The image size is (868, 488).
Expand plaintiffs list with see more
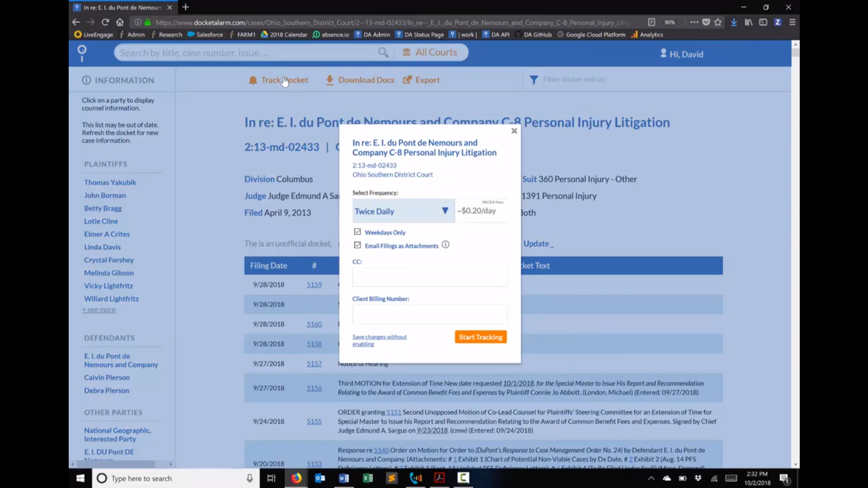[x=99, y=310]
